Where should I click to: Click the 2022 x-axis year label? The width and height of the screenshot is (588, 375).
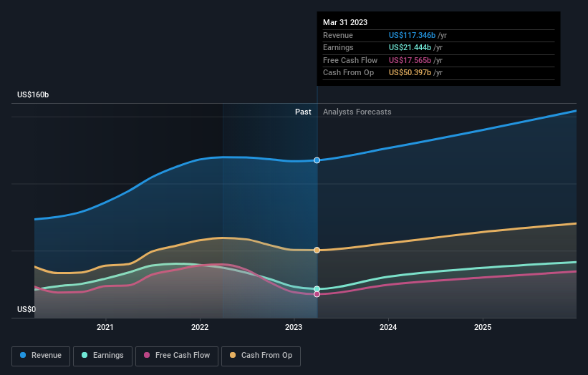pos(200,327)
